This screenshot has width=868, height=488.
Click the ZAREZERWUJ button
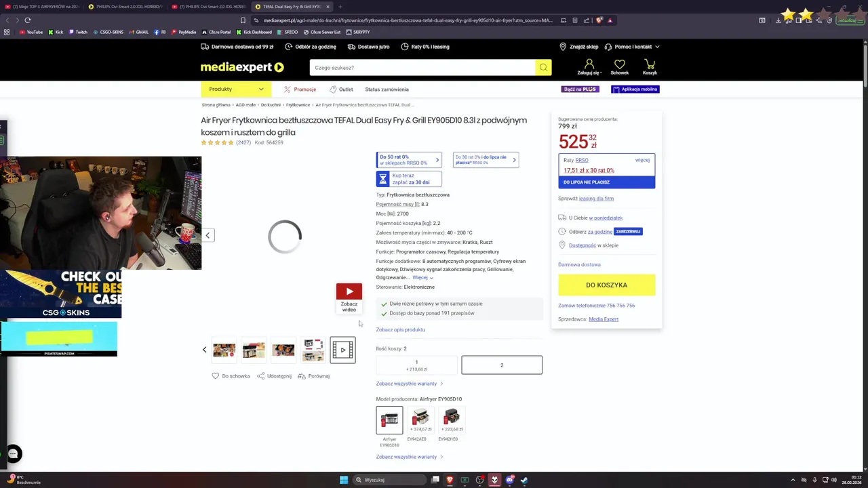(629, 232)
